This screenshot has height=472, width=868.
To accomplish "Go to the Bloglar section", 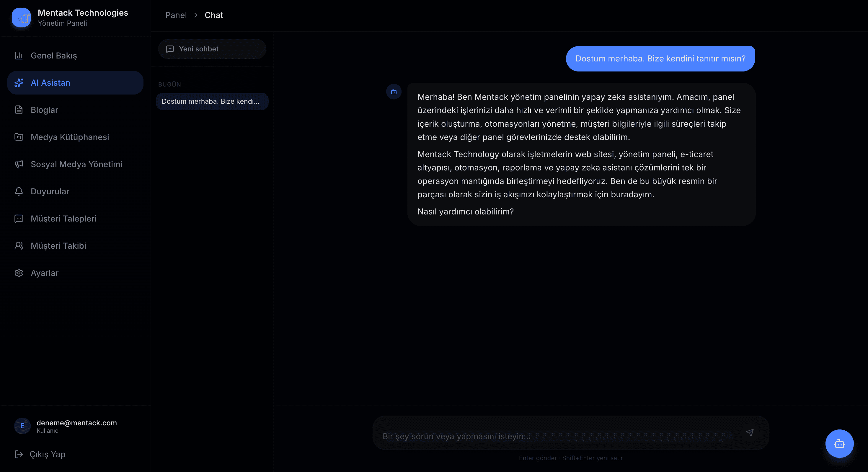I will click(x=75, y=110).
